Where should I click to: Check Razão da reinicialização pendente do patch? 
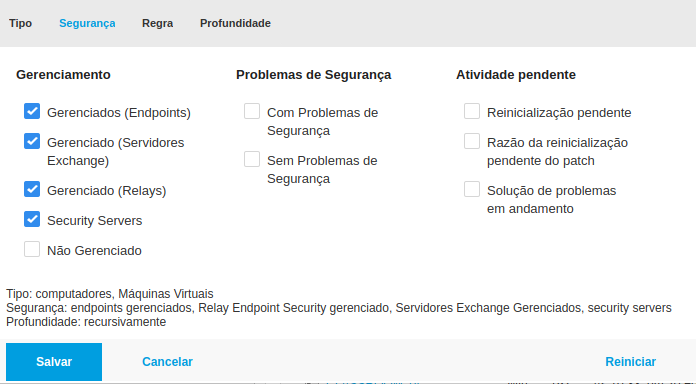pyautogui.click(x=472, y=141)
